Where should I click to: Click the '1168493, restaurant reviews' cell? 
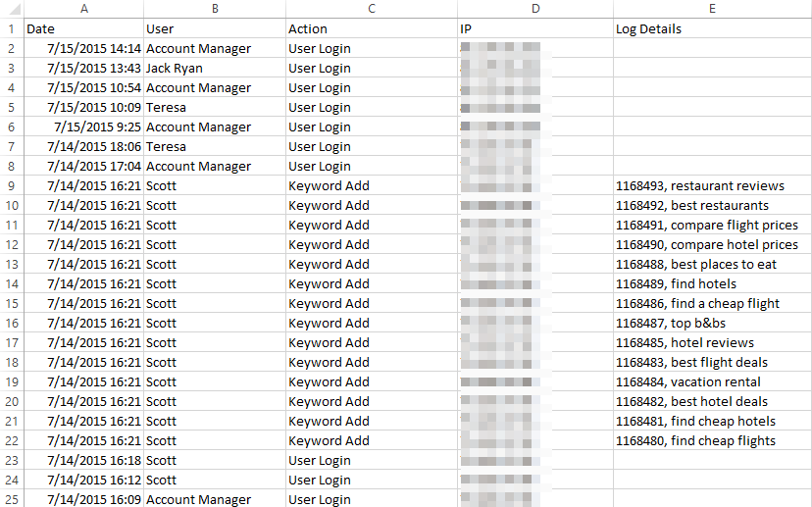pos(699,185)
